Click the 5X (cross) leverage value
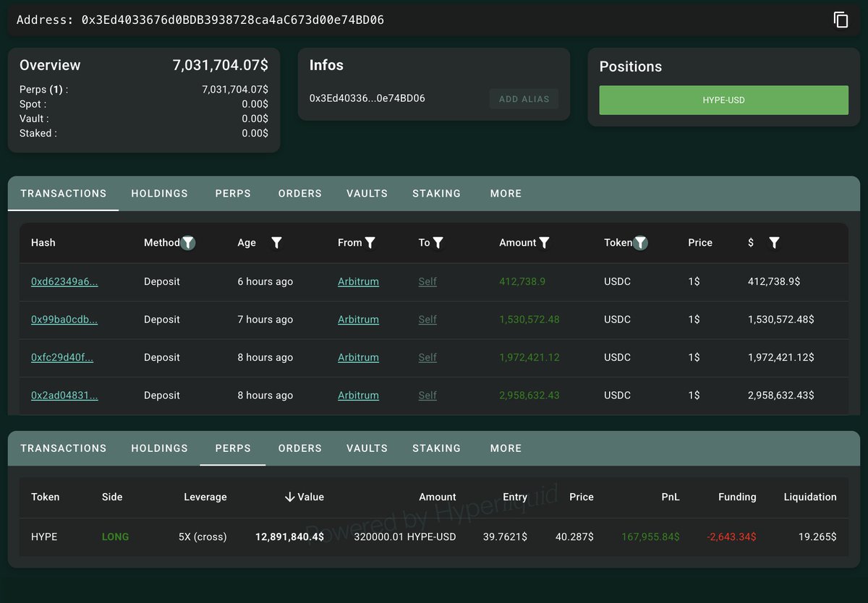The image size is (868, 603). coord(203,537)
